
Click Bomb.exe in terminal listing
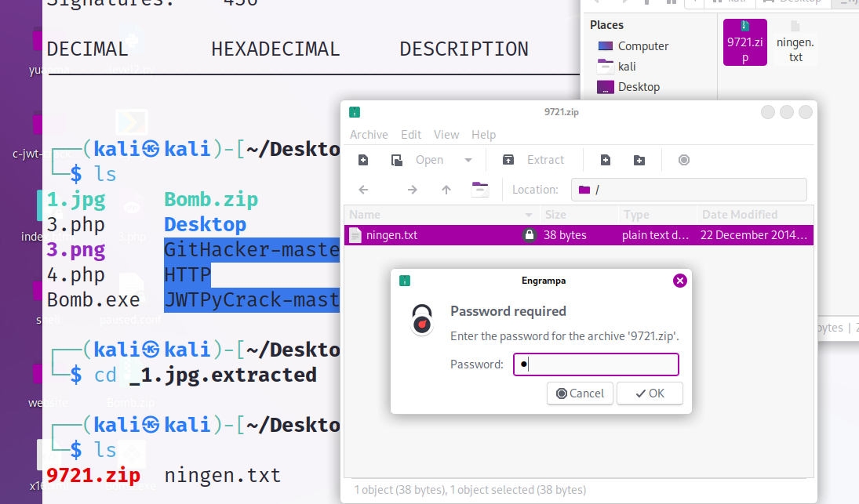[x=93, y=300]
